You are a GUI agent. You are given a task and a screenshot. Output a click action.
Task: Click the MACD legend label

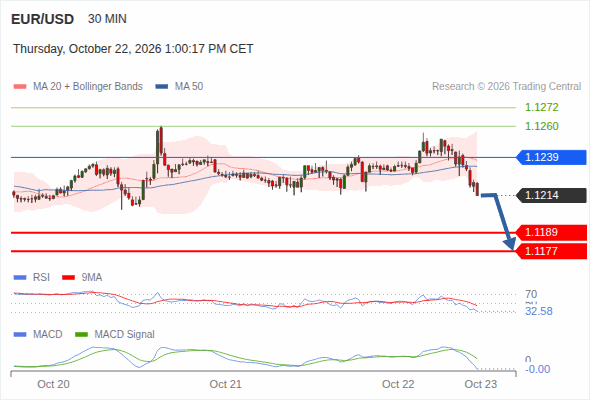48,335
